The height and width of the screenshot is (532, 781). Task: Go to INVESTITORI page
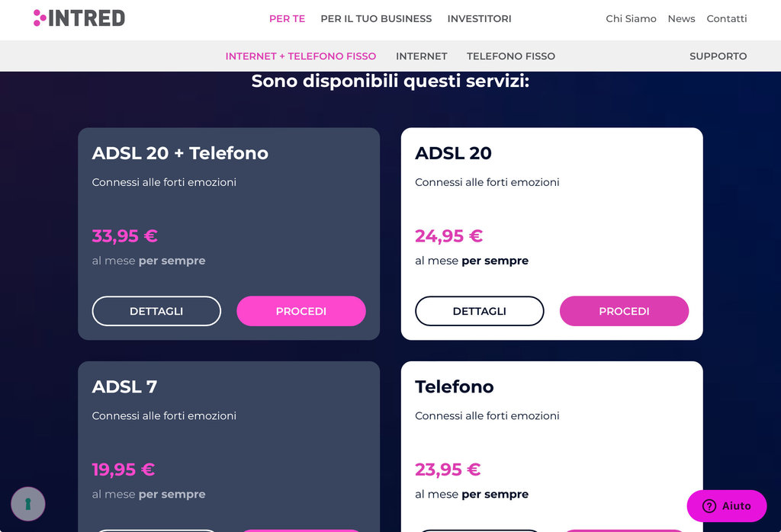tap(479, 18)
